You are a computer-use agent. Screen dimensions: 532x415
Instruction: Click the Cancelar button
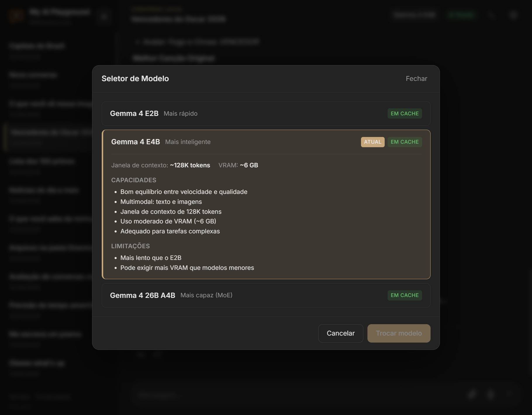341,333
